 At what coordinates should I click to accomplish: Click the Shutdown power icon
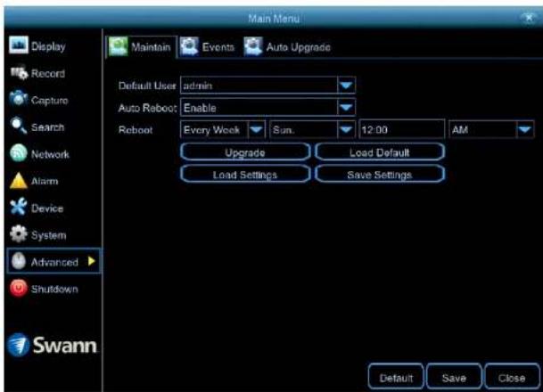pyautogui.click(x=19, y=288)
